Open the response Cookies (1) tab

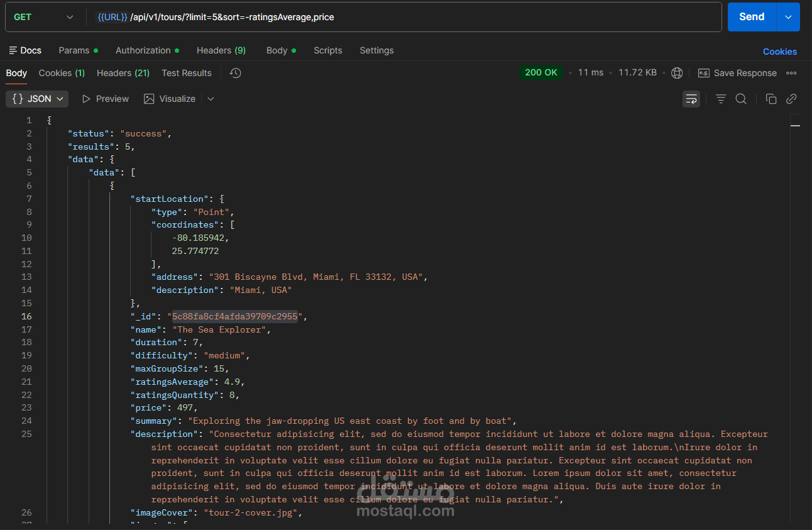tap(62, 73)
